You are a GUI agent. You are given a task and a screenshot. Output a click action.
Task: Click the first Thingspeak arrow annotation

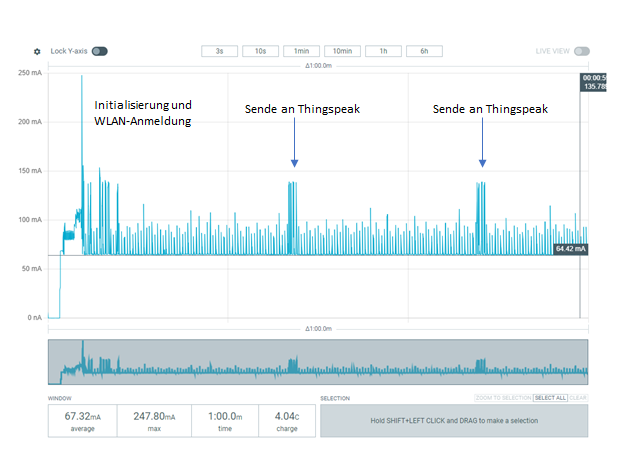(x=294, y=142)
